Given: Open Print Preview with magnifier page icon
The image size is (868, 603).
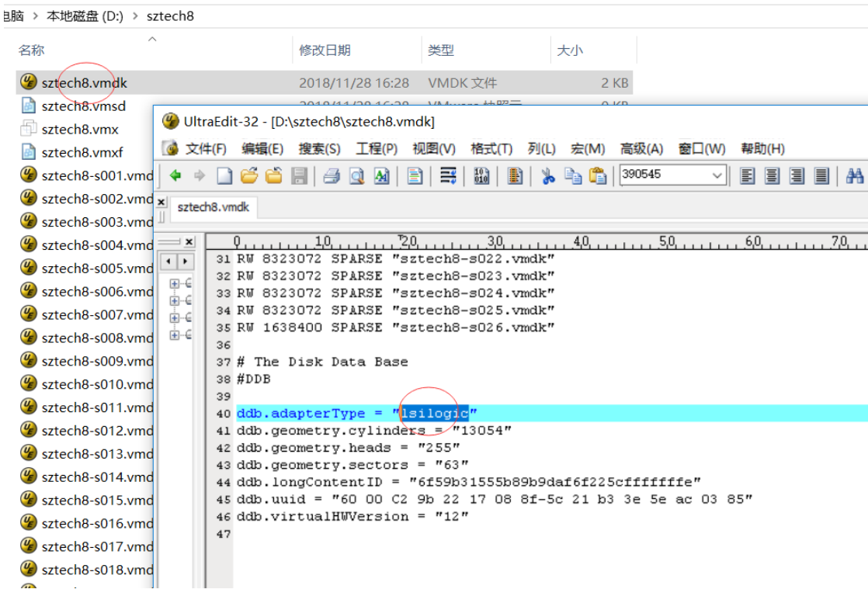Looking at the screenshot, I should point(356,176).
